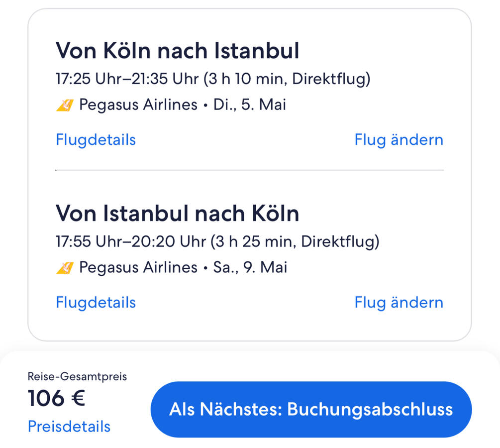Click the Pegasus Airlines logo for the outbound flight
This screenshot has height=448, width=500.
(x=65, y=105)
